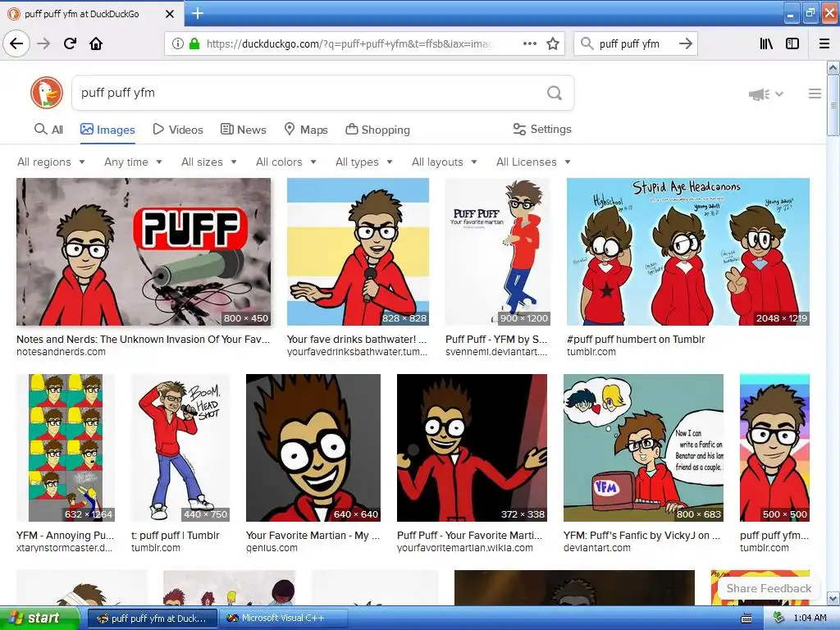The height and width of the screenshot is (630, 840).
Task: Expand the Any time filter
Action: (133, 162)
